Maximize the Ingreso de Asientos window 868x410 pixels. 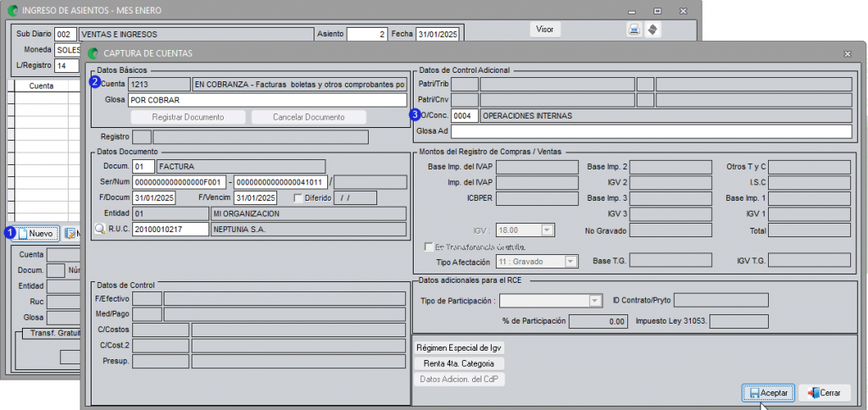[x=657, y=10]
